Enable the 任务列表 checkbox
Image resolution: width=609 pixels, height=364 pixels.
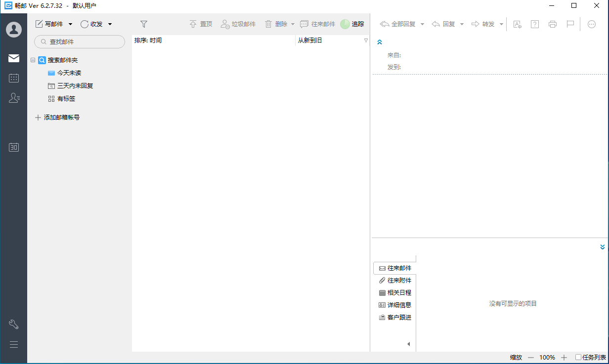pos(578,357)
